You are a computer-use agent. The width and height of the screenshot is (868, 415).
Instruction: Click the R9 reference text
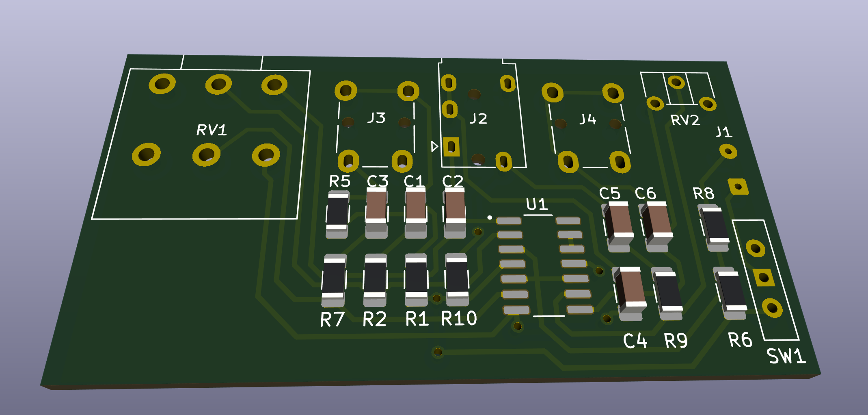pos(676,341)
